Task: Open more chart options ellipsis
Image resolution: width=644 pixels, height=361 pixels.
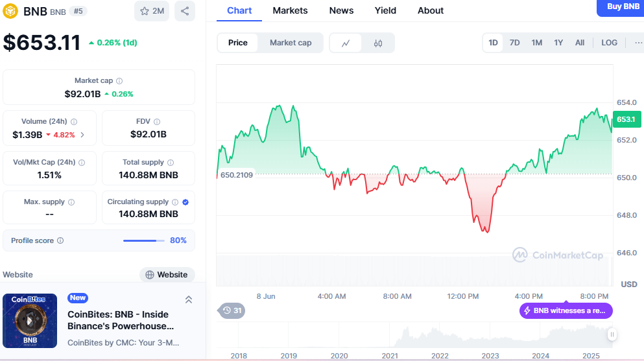Action: (x=638, y=43)
